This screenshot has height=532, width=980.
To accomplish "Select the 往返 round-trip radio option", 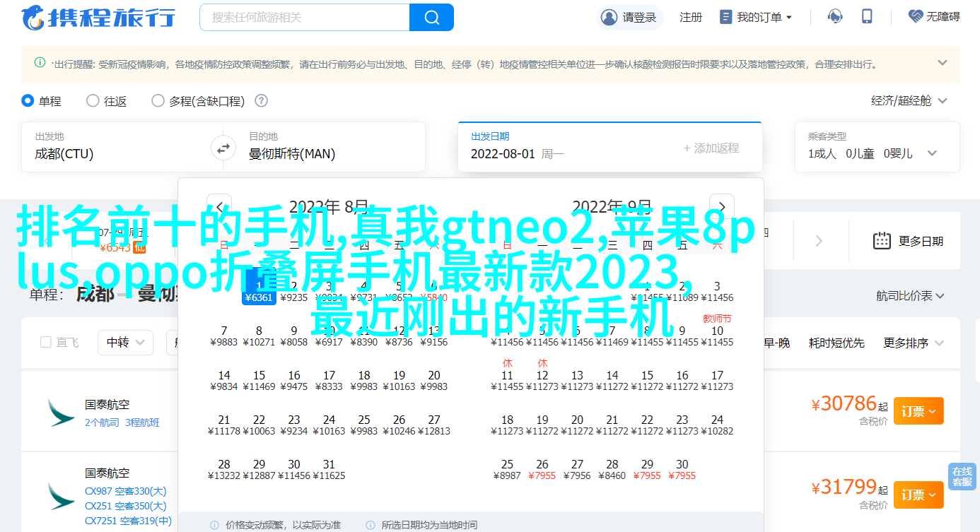I will click(x=93, y=101).
